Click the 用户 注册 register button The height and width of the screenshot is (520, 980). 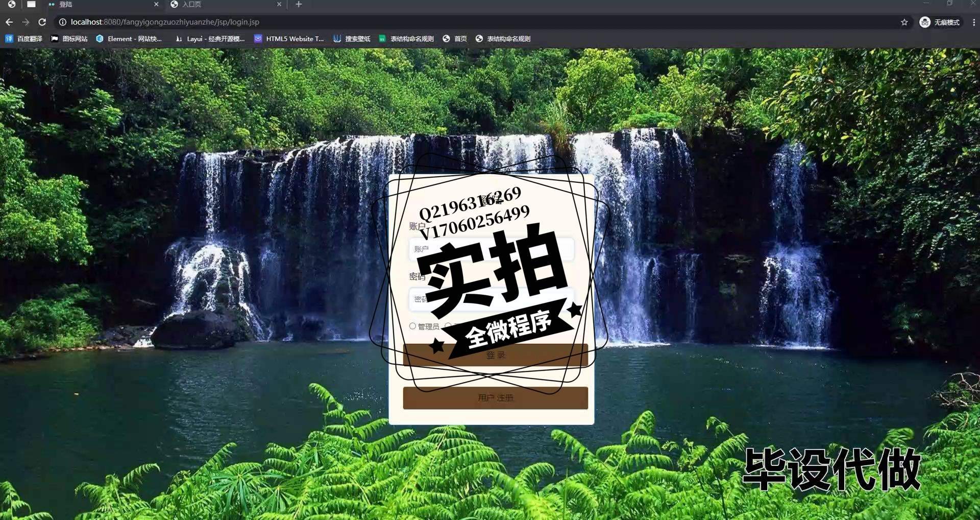tap(495, 398)
